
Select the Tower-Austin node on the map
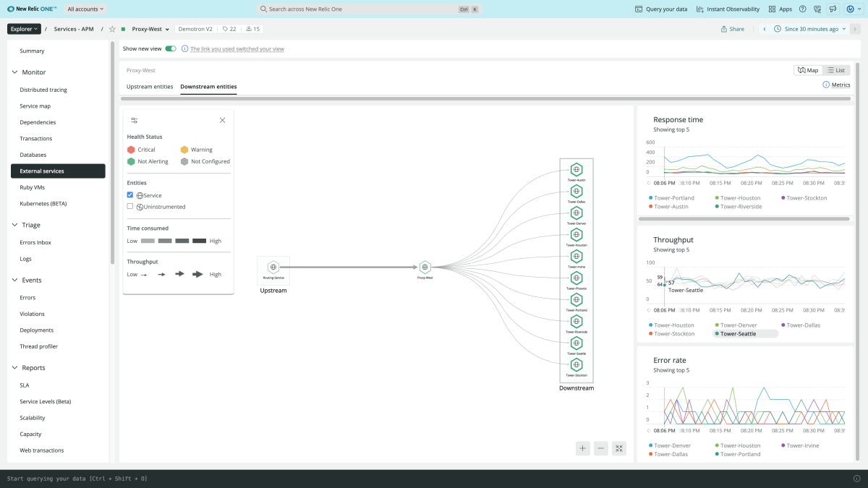click(x=576, y=169)
